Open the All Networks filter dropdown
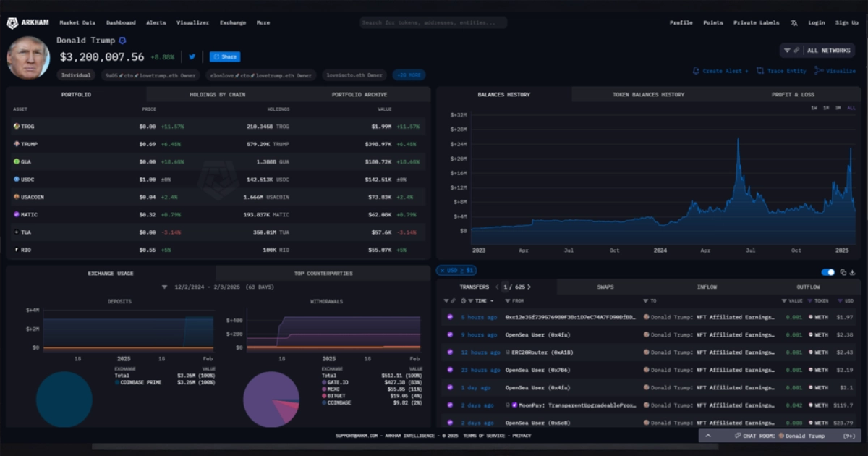868x456 pixels. click(817, 51)
